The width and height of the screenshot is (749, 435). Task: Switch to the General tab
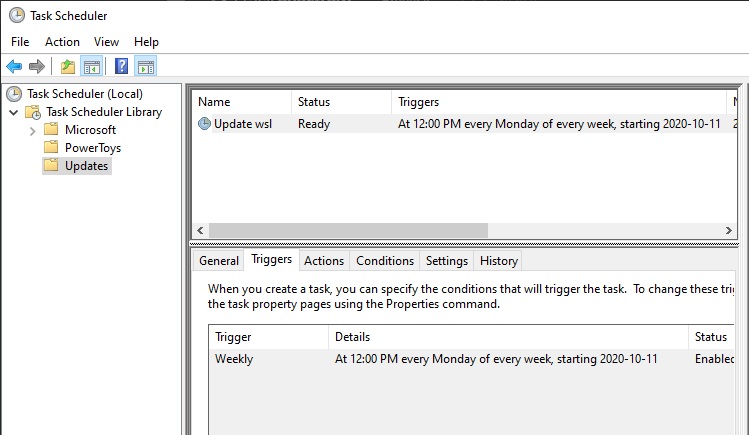tap(218, 261)
